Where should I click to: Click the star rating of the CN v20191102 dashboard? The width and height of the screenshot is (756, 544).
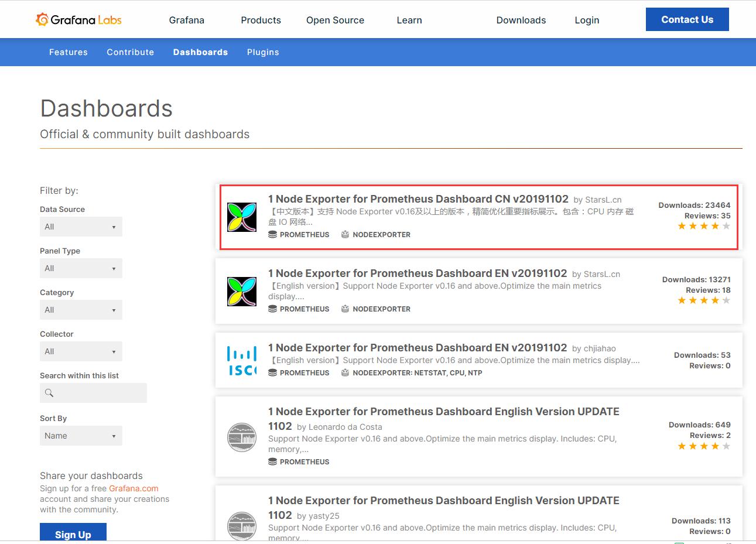(x=704, y=226)
